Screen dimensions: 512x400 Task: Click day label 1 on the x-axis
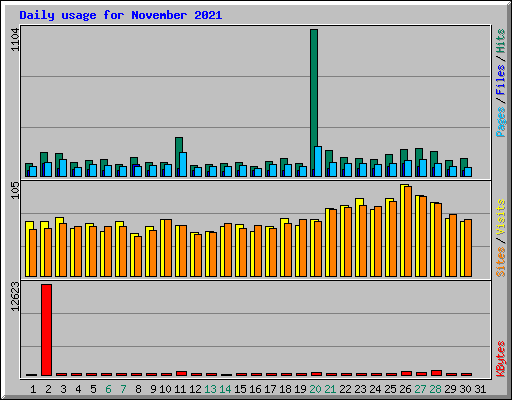tap(33, 389)
